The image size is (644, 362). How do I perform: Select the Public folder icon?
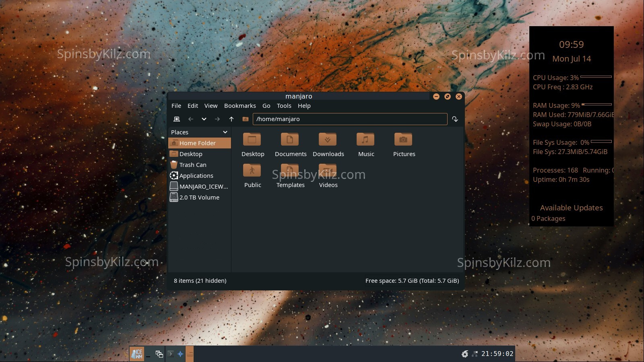pos(252,171)
